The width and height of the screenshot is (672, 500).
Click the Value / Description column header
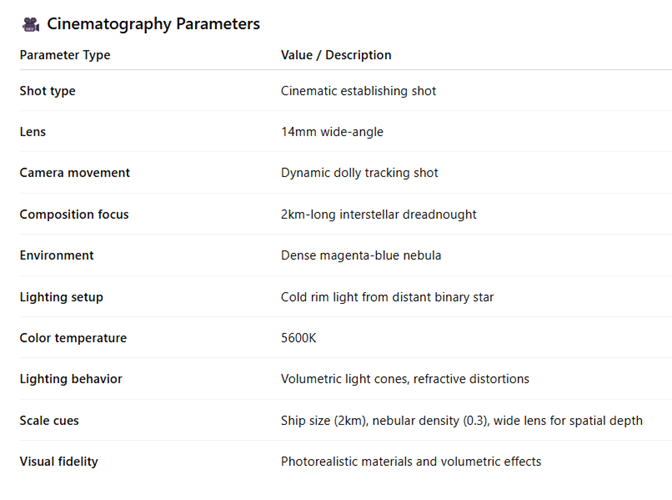[x=336, y=55]
